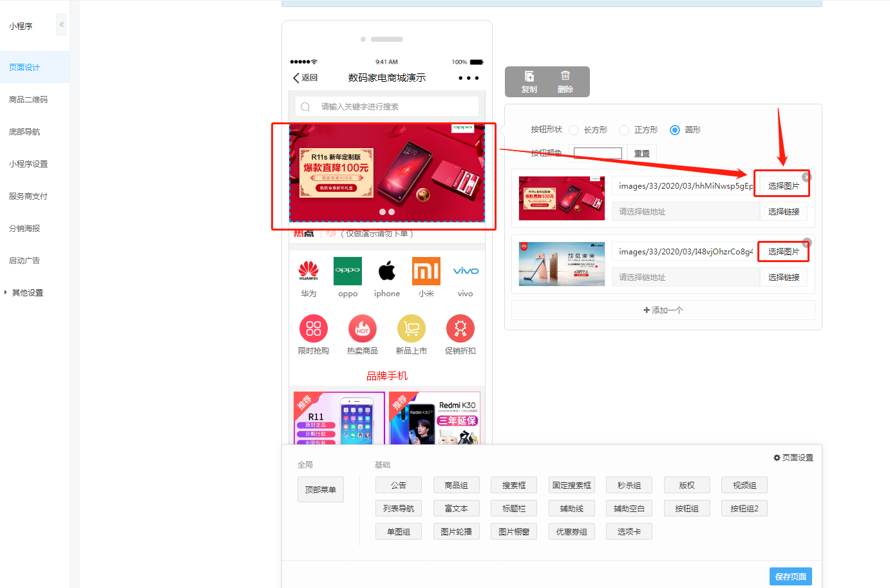Click the red OPPO slide thumbnail
This screenshot has width=890, height=588.
(562, 198)
